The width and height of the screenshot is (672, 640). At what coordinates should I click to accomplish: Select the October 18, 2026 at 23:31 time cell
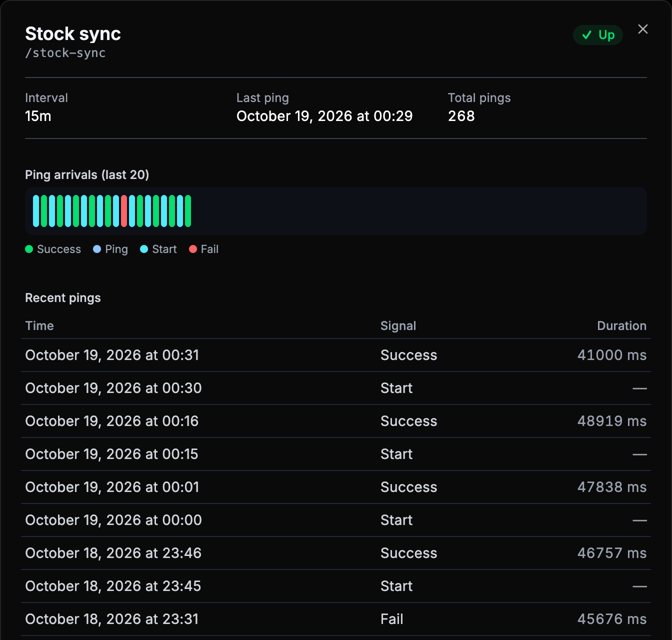click(112, 619)
